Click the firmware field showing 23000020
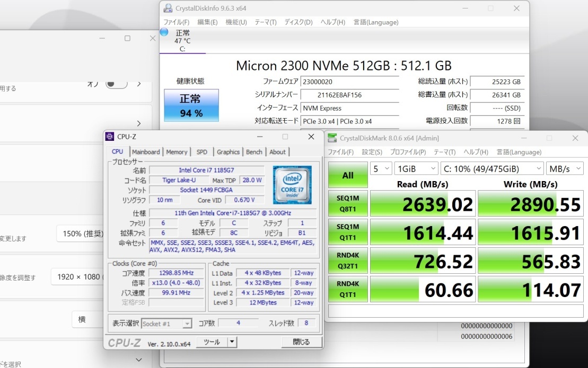588x368 pixels. coord(349,82)
